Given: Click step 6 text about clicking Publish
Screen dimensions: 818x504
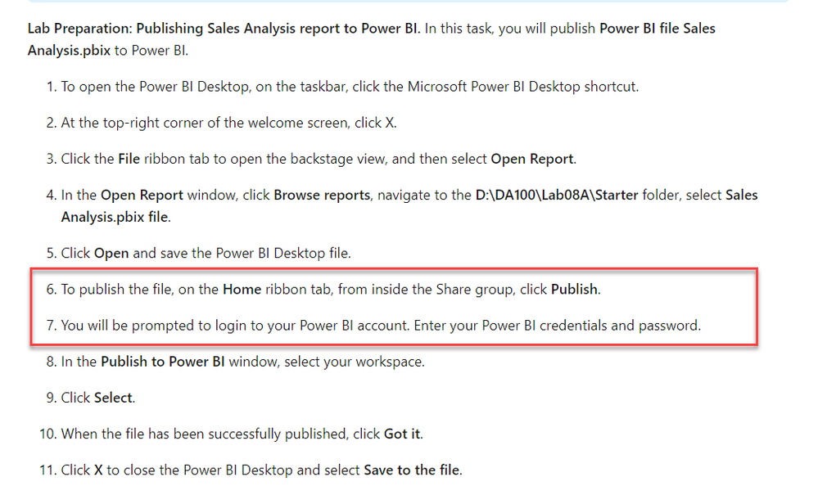Looking at the screenshot, I should (x=331, y=290).
